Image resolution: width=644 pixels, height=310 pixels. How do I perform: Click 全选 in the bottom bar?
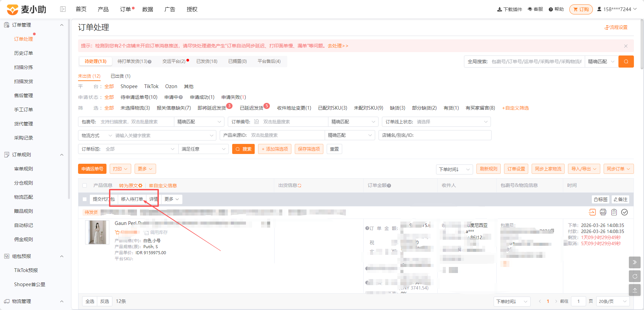pyautogui.click(x=90, y=301)
